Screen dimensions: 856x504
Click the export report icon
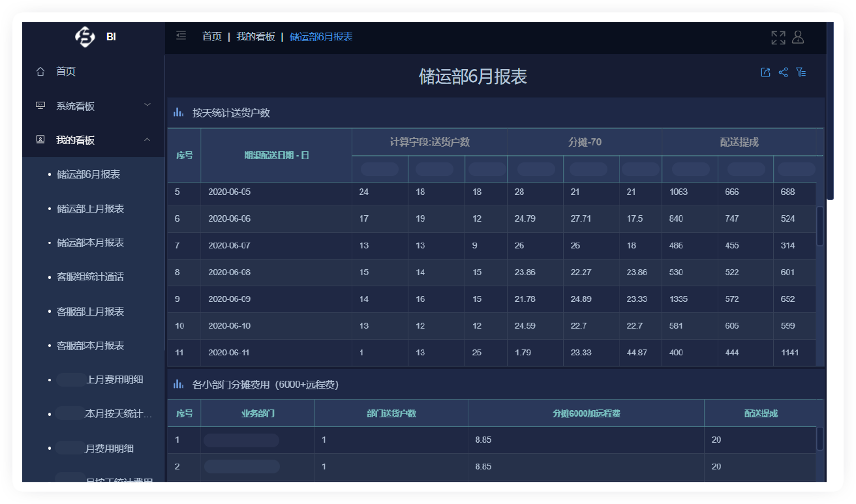click(765, 72)
